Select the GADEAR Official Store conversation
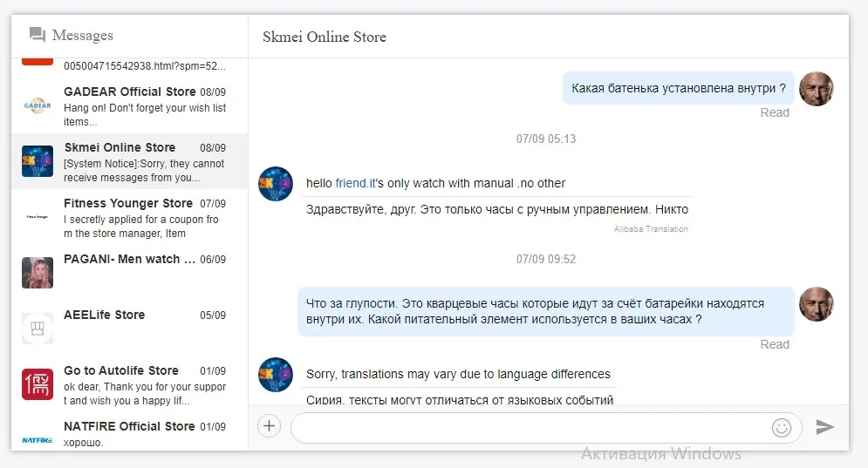Viewport: 868px width, 468px height. [129, 105]
